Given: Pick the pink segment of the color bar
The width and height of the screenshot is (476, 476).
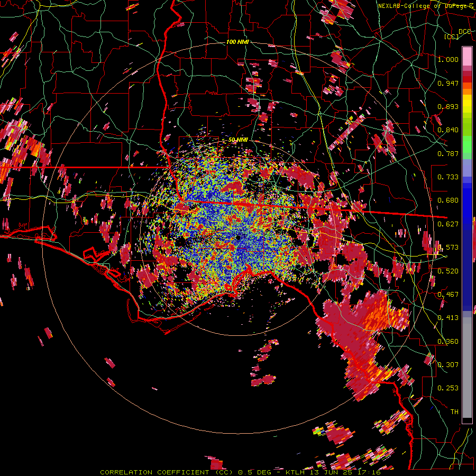Looking at the screenshot, I should pyautogui.click(x=467, y=56).
